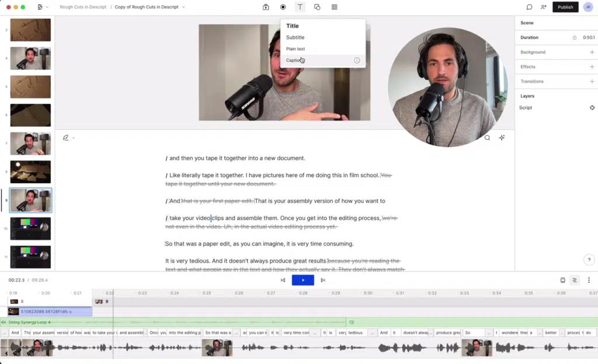Expand the project menu dropdown chevron
Screen dimensions: 598x364
[x=47, y=7]
